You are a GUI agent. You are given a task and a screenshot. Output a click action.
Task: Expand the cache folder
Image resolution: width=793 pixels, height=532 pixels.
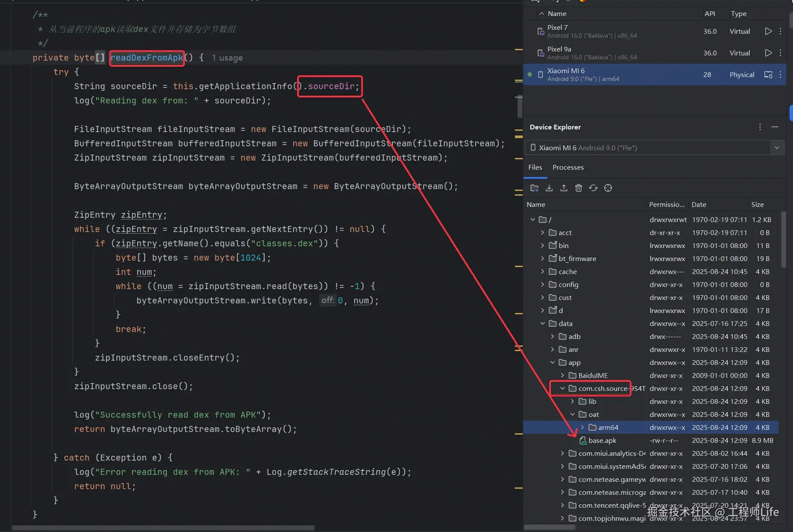543,271
